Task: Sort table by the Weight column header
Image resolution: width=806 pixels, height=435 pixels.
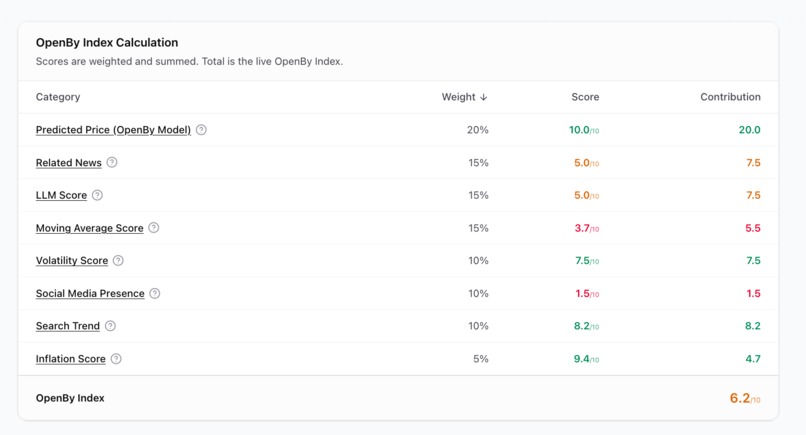Action: 465,97
